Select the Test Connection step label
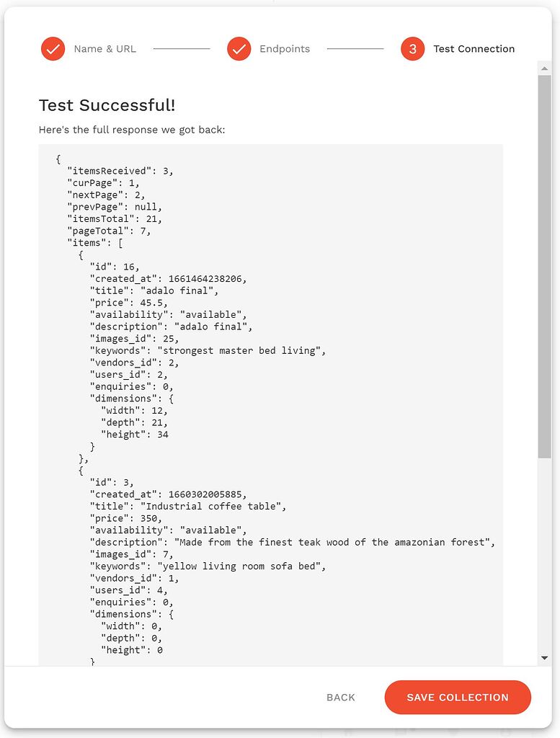Viewport: 560px width, 738px height. pyautogui.click(x=474, y=49)
